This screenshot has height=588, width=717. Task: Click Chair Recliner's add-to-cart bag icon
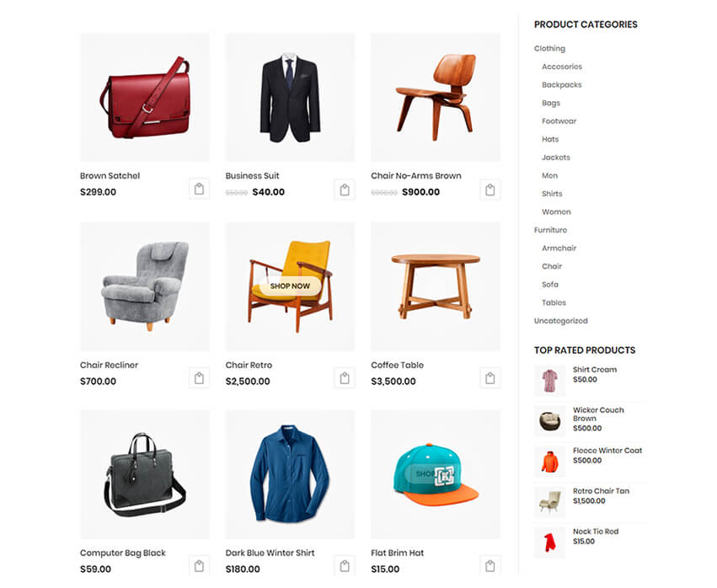pyautogui.click(x=199, y=378)
